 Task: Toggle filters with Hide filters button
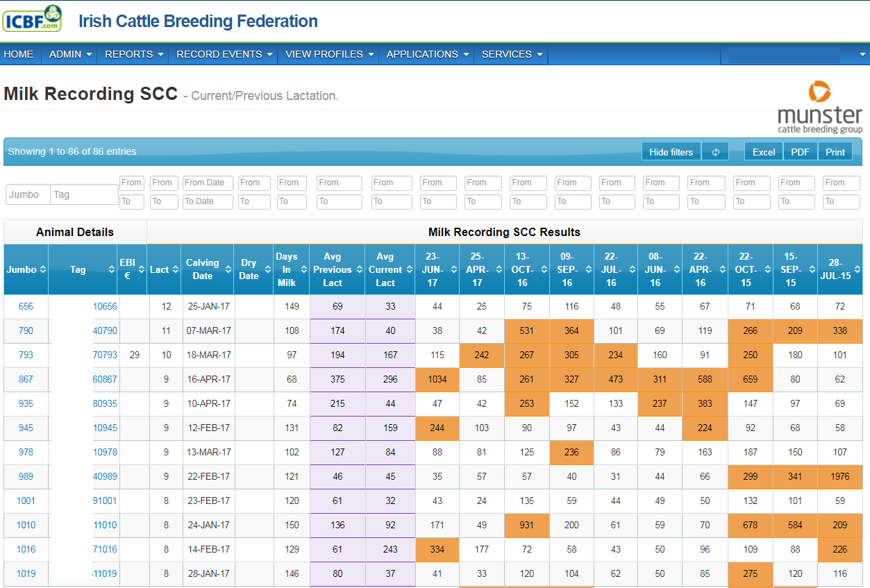tap(671, 152)
